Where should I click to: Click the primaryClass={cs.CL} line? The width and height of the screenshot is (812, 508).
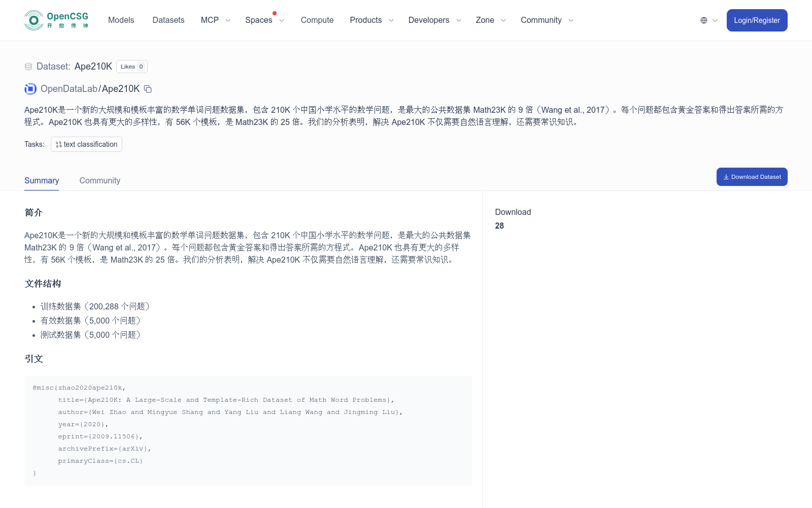coord(100,461)
